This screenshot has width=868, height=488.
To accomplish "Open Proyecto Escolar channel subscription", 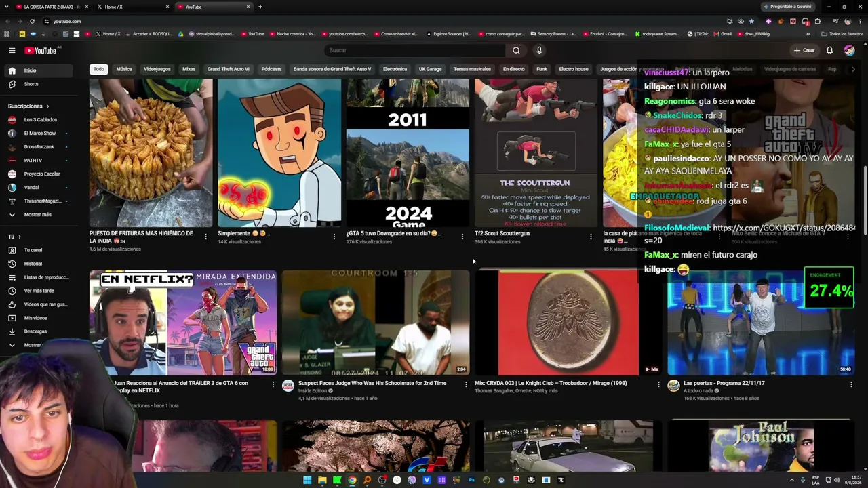I will click(x=38, y=174).
